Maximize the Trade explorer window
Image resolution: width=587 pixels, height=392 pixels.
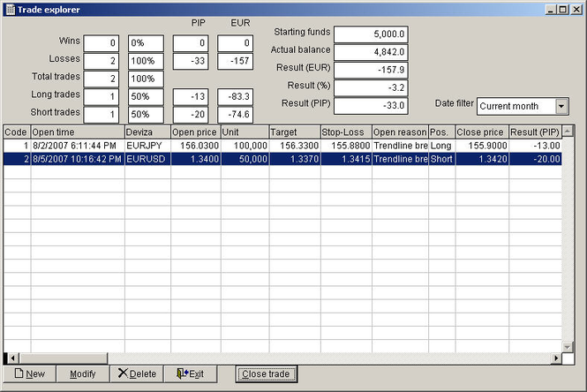click(x=562, y=10)
